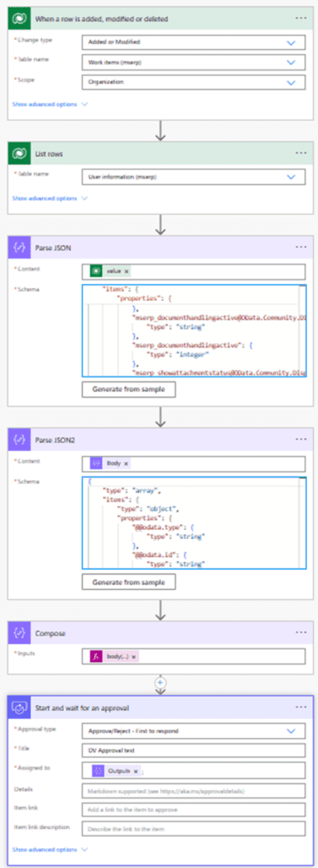Click the Parse JSON2 Schema editor
The image size is (318, 868).
193,523
